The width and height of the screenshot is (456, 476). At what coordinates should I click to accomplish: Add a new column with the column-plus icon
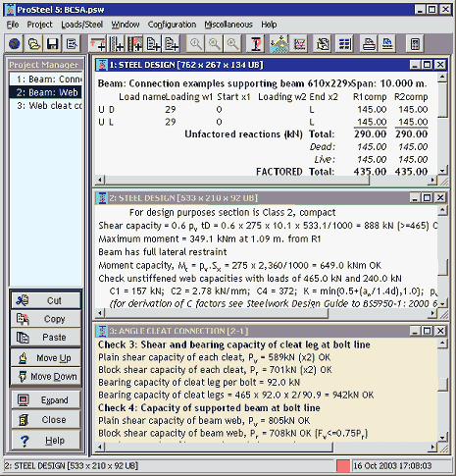pos(116,43)
